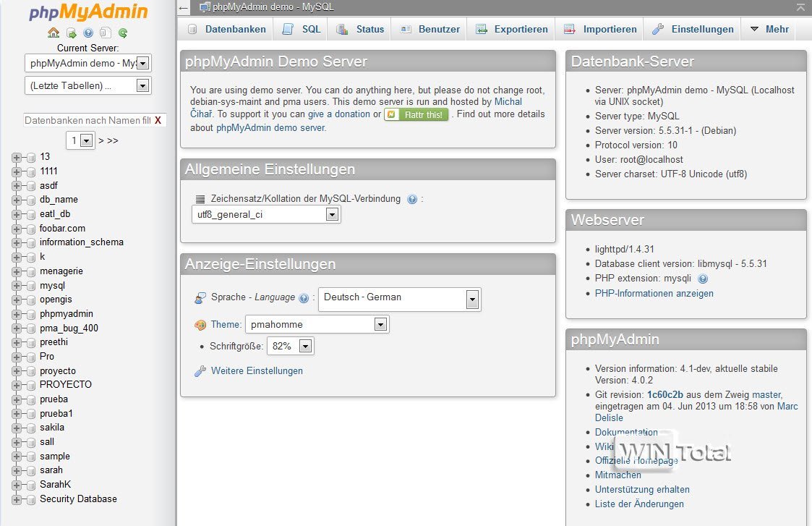
Task: Click the help icon beside Sprache - Language
Action: (x=304, y=298)
